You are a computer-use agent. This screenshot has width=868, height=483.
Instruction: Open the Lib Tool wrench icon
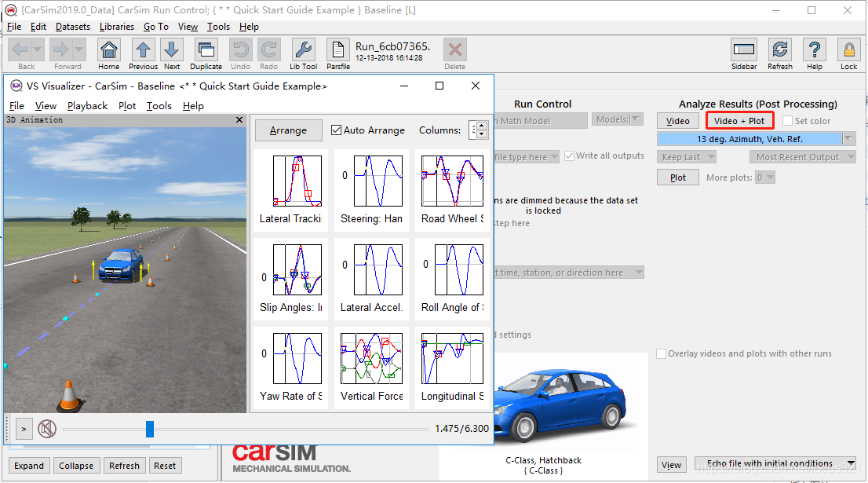click(304, 49)
